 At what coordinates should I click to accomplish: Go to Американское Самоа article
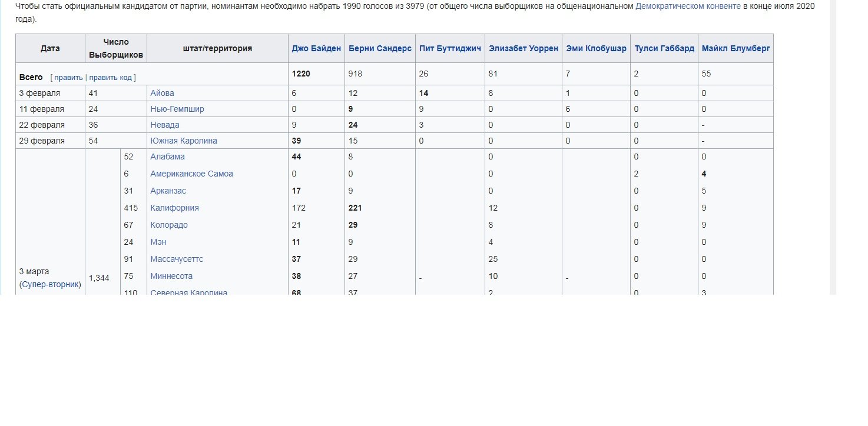pos(191,174)
